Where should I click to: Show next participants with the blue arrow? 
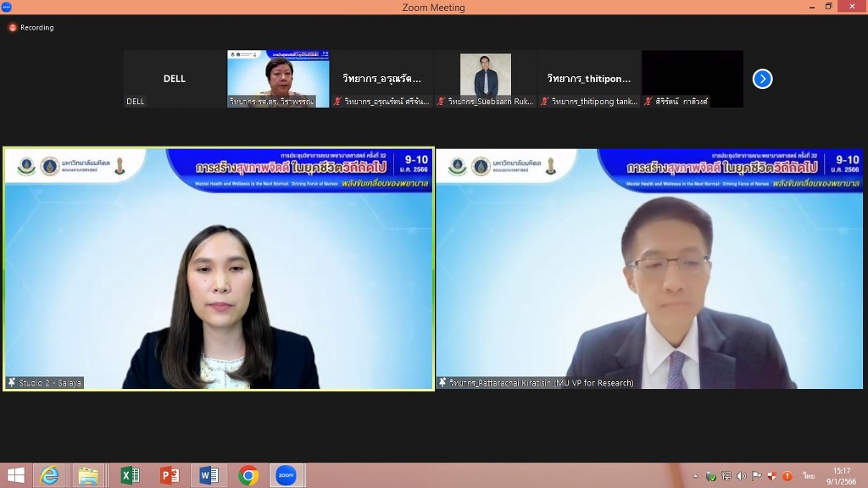click(x=762, y=79)
